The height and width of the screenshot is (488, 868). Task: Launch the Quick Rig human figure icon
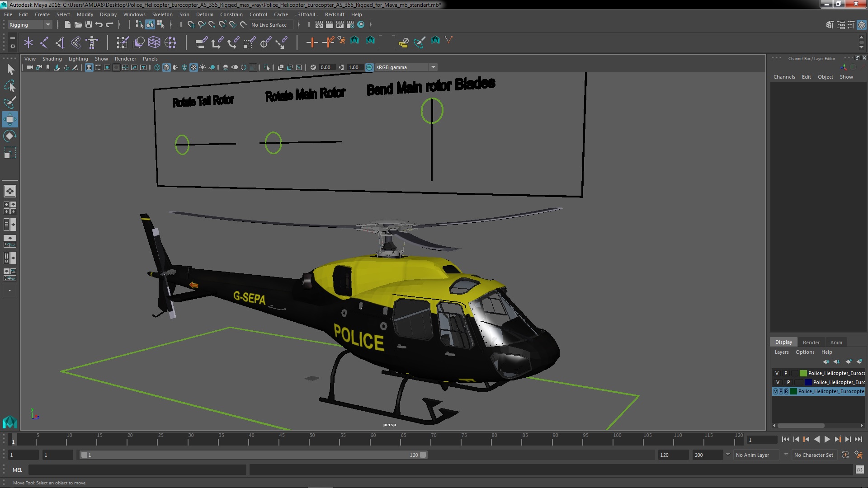pos(92,42)
